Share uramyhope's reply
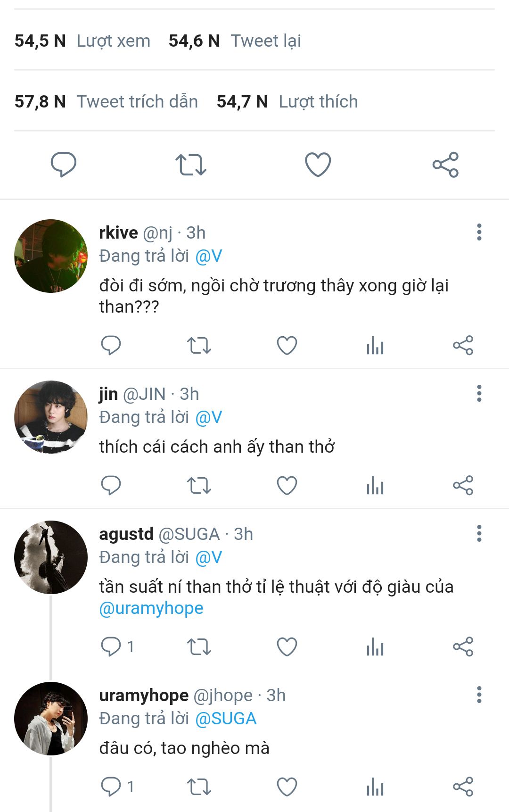The height and width of the screenshot is (812, 509). 463,787
